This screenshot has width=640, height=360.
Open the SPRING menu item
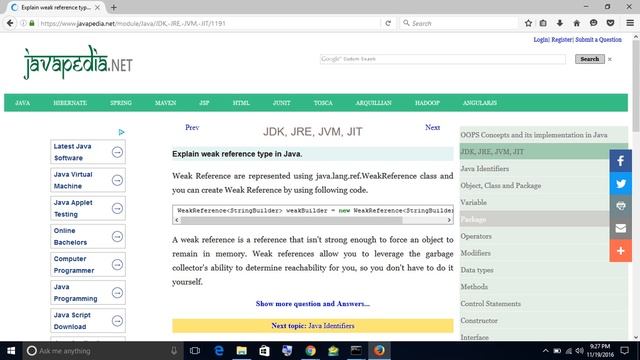tap(121, 103)
